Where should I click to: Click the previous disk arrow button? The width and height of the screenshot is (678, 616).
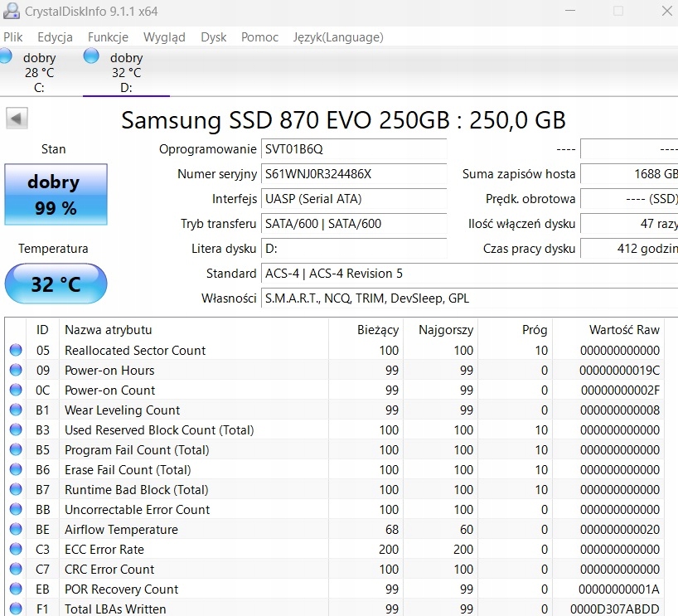(17, 118)
